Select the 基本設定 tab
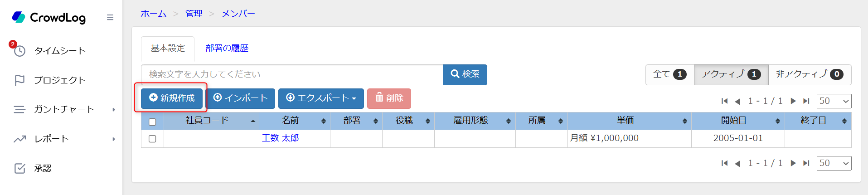Screen dimensions: 868x195 tap(168, 48)
